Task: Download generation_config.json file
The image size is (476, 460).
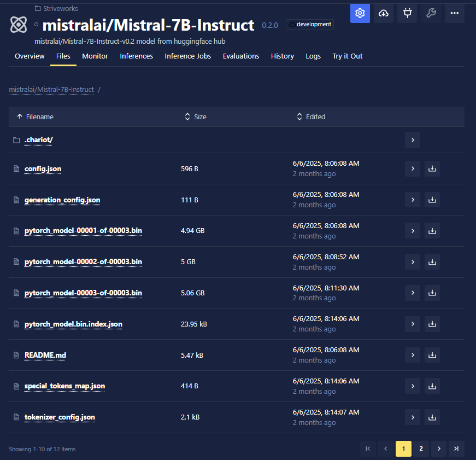Action: click(x=432, y=200)
